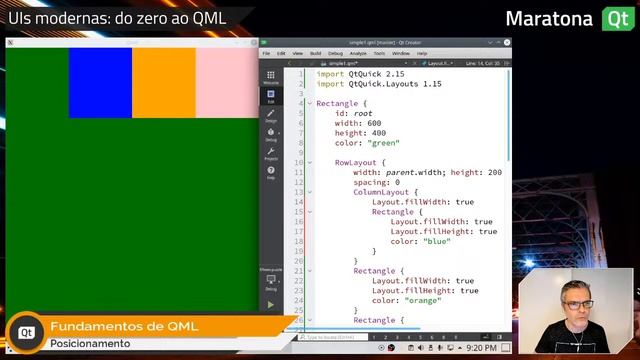640x360 pixels.
Task: Open the Tools menu
Action: [x=379, y=53]
